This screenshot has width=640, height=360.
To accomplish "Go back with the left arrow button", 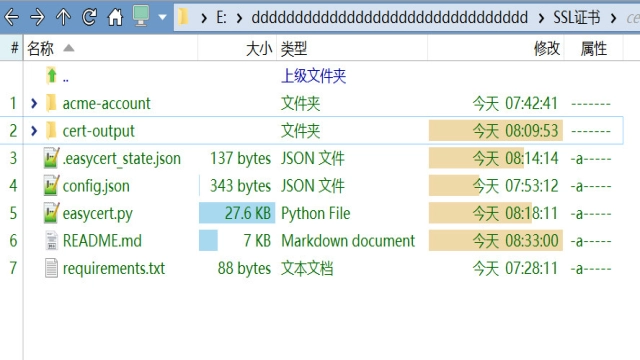I will click(11, 18).
